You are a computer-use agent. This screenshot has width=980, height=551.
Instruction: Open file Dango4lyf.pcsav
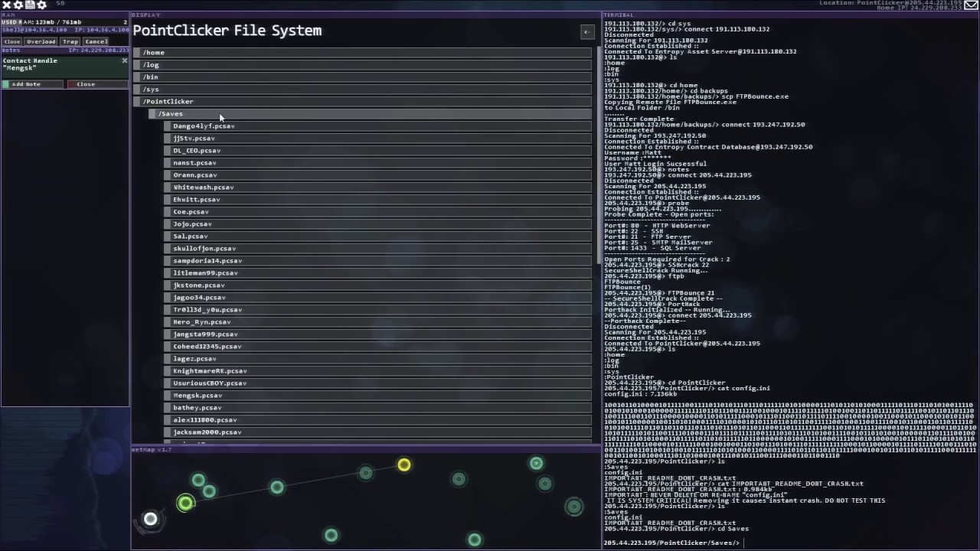[x=377, y=126]
